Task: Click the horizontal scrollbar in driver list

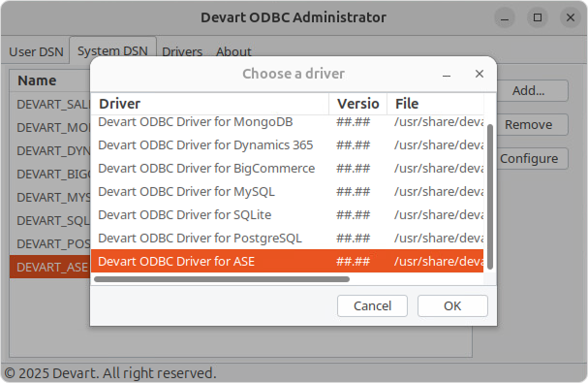Action: (222, 279)
